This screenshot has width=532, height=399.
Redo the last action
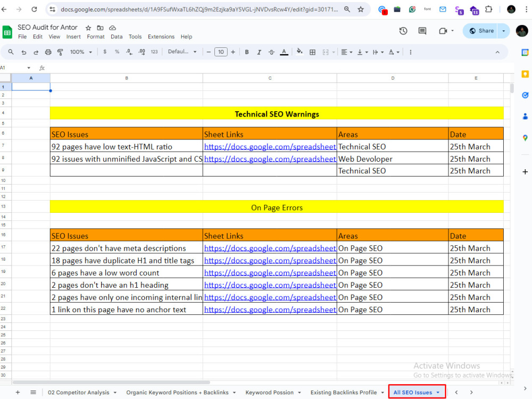(x=36, y=52)
